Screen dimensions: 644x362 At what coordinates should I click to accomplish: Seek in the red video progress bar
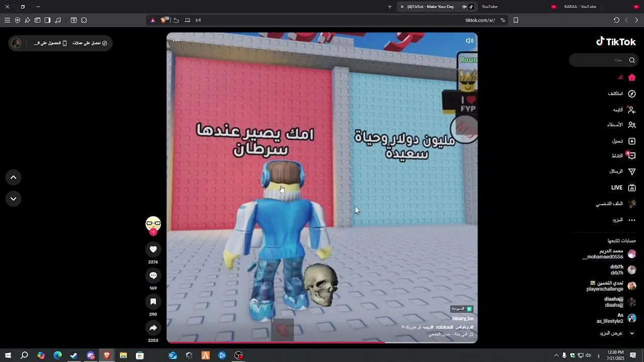point(322,342)
